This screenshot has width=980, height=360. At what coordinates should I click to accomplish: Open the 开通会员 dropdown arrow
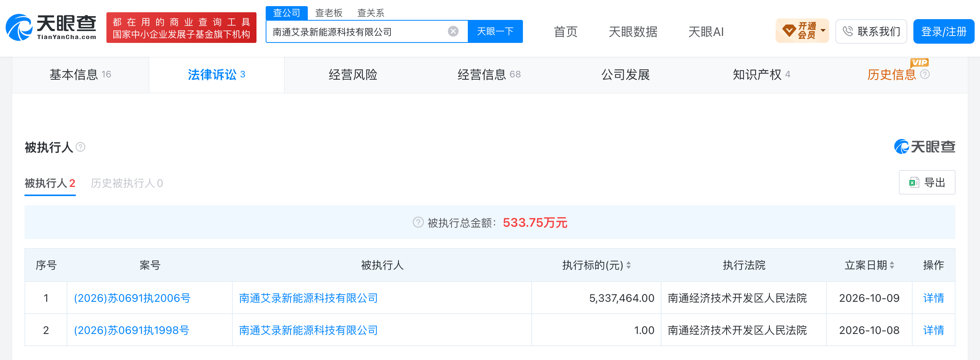click(823, 31)
